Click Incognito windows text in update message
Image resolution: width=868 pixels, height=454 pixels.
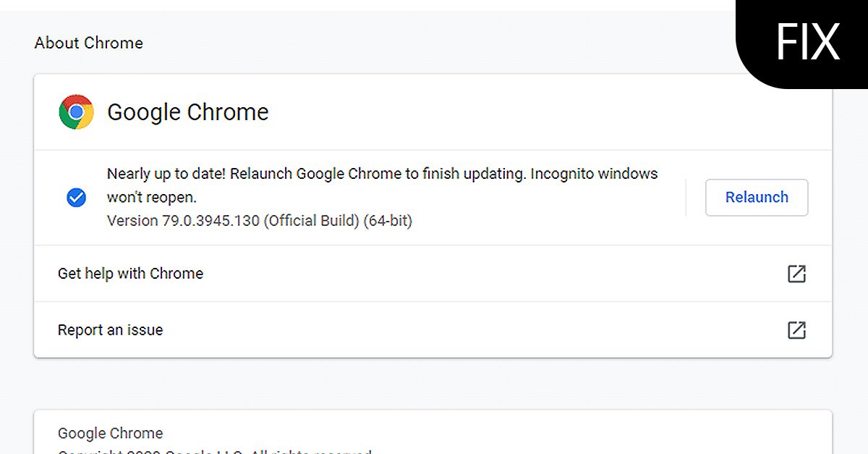pos(594,174)
